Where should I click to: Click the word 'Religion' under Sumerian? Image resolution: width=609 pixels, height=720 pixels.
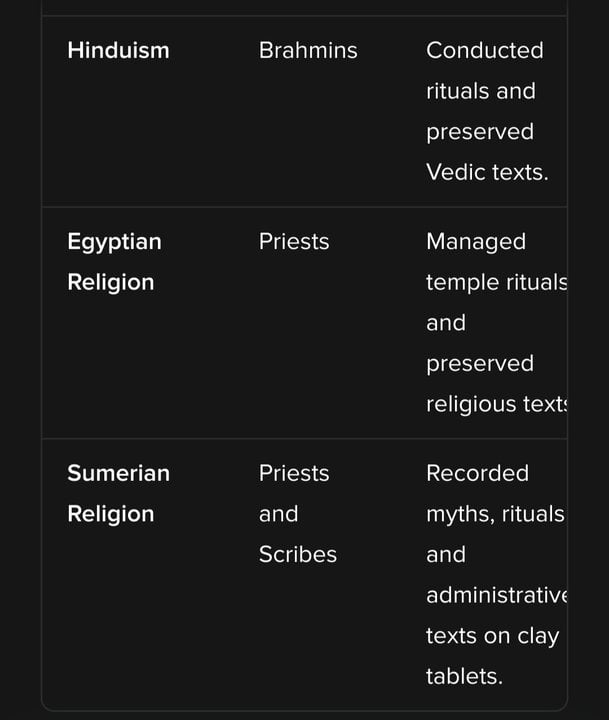click(x=111, y=514)
